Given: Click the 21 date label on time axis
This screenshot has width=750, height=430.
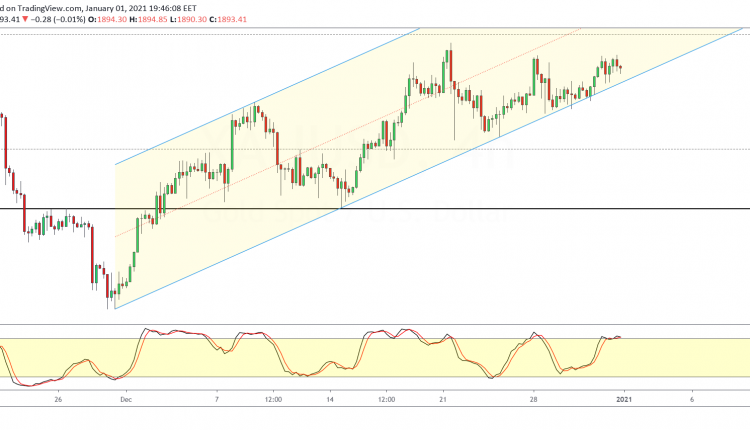Looking at the screenshot, I should 443,399.
